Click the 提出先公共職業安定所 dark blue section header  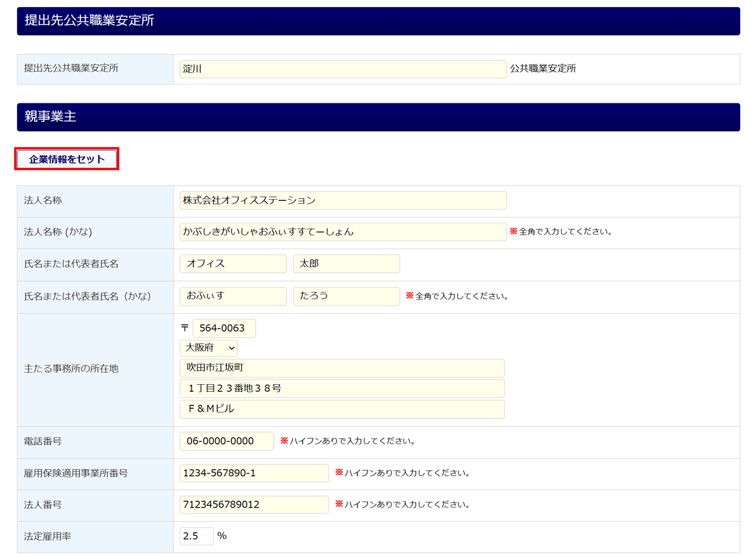[378, 21]
